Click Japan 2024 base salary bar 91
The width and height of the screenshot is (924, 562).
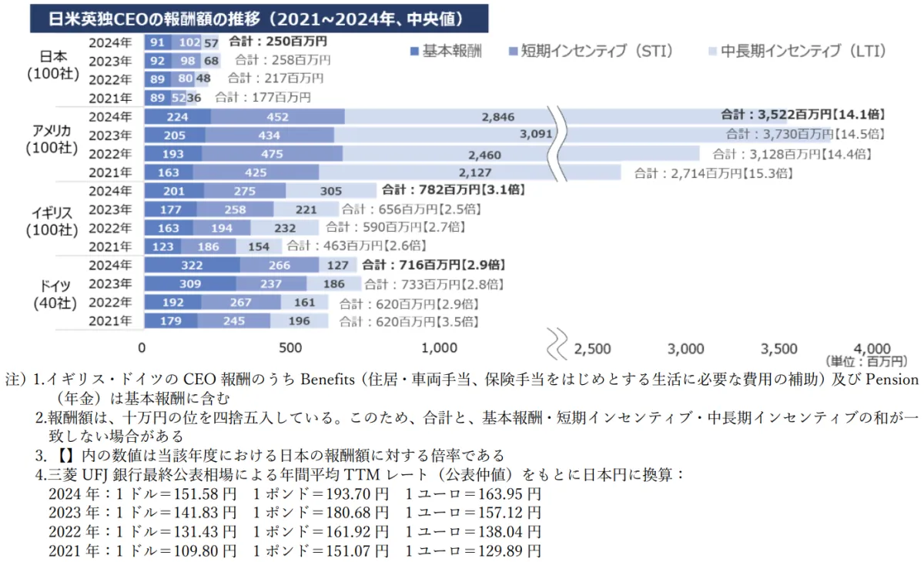[157, 42]
